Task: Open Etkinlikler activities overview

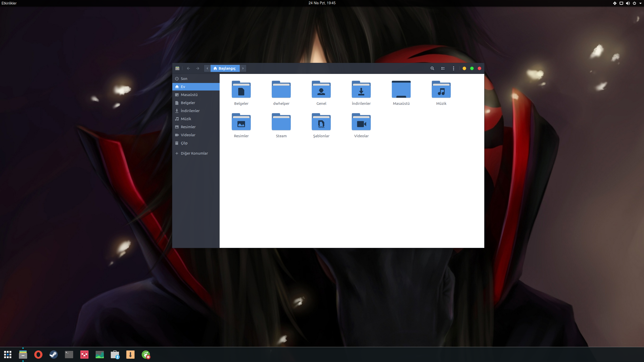Action: 9,3
